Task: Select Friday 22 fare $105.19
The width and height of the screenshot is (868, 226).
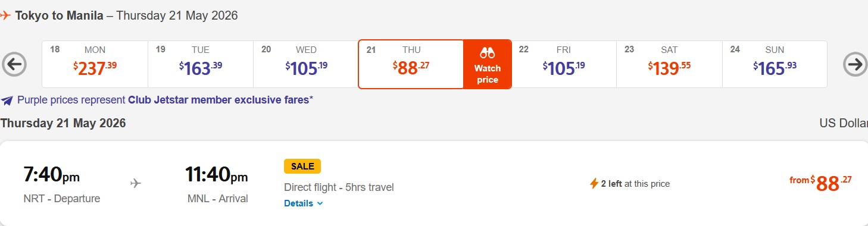Action: [564, 64]
